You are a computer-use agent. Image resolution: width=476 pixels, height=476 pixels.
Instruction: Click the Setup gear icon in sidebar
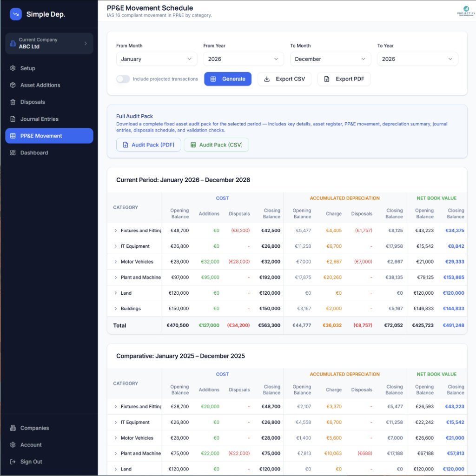coord(13,68)
